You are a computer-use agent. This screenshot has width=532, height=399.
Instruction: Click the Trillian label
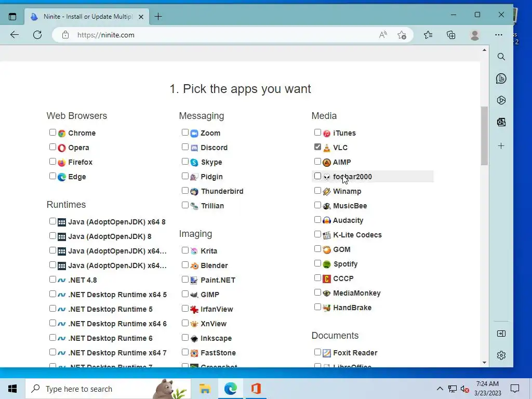click(x=212, y=206)
